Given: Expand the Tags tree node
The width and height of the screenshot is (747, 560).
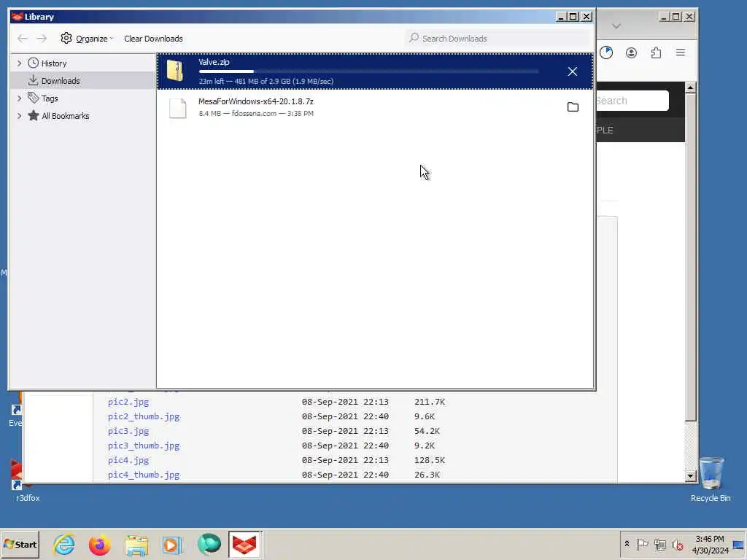Looking at the screenshot, I should 19,98.
